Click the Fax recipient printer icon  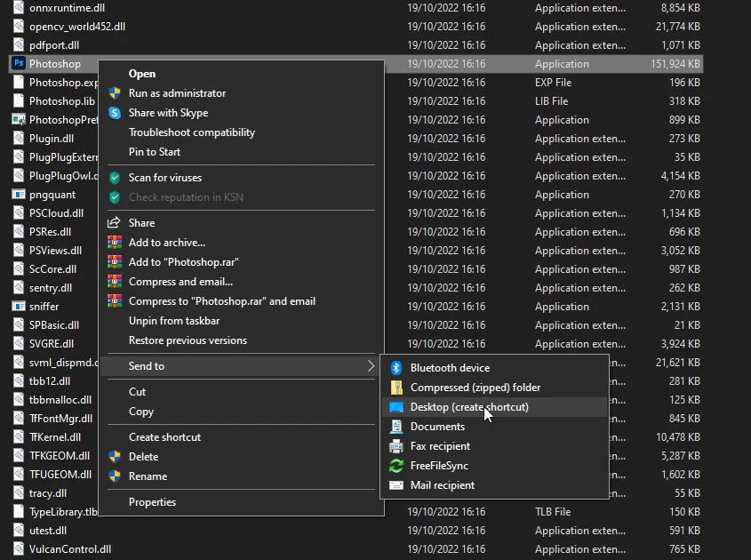[396, 446]
